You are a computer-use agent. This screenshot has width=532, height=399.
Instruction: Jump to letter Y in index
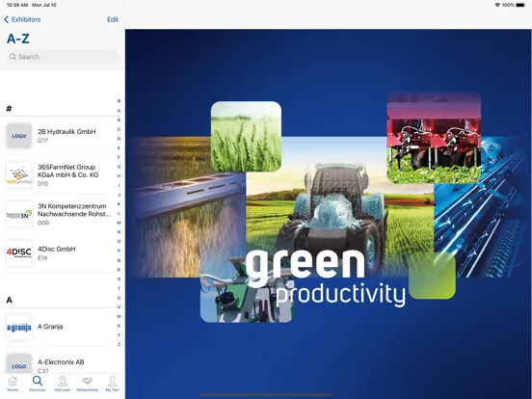pyautogui.click(x=119, y=334)
